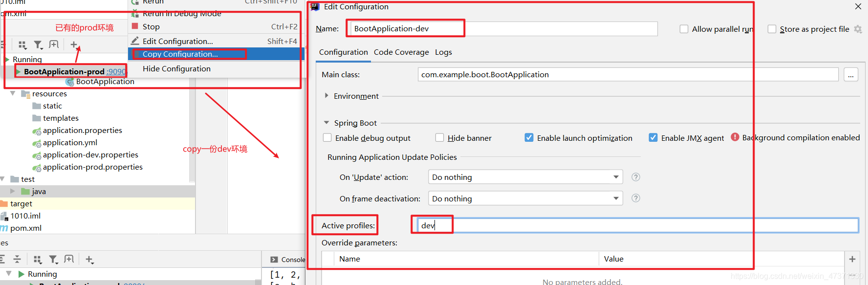
Task: Toggle Allow parallel run checkbox
Action: point(684,29)
